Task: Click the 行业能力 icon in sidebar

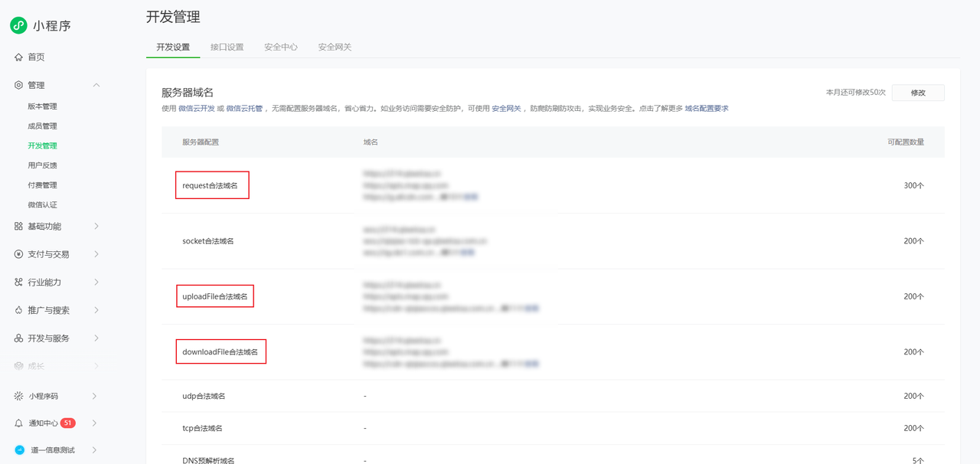Action: point(18,283)
